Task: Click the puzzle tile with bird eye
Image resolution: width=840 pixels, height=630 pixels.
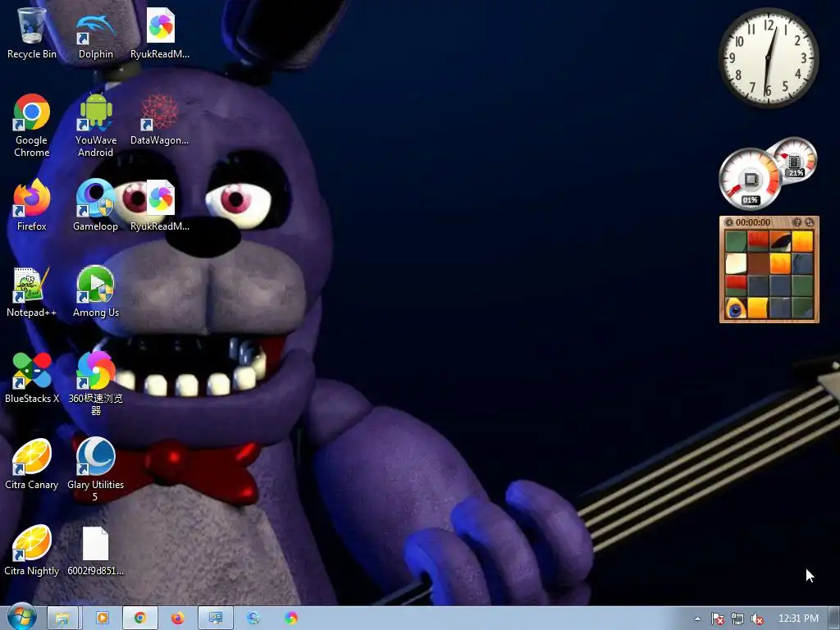Action: click(736, 308)
